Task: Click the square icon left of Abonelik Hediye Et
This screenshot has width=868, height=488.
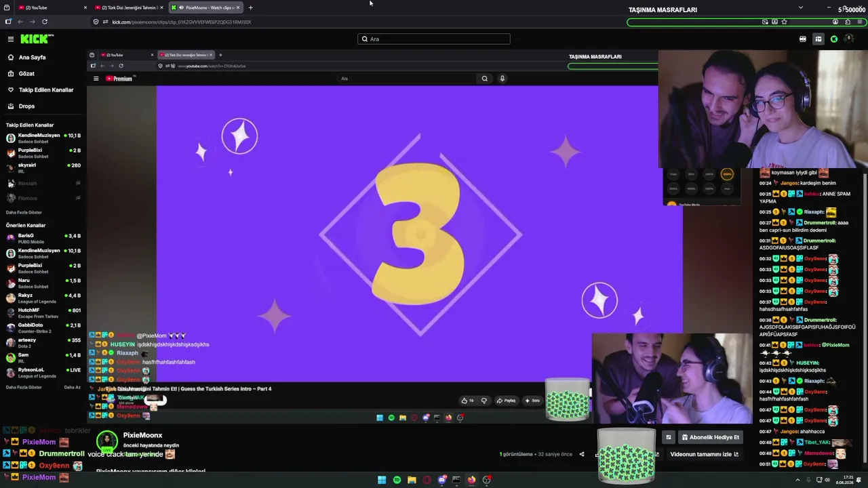Action: pyautogui.click(x=668, y=437)
